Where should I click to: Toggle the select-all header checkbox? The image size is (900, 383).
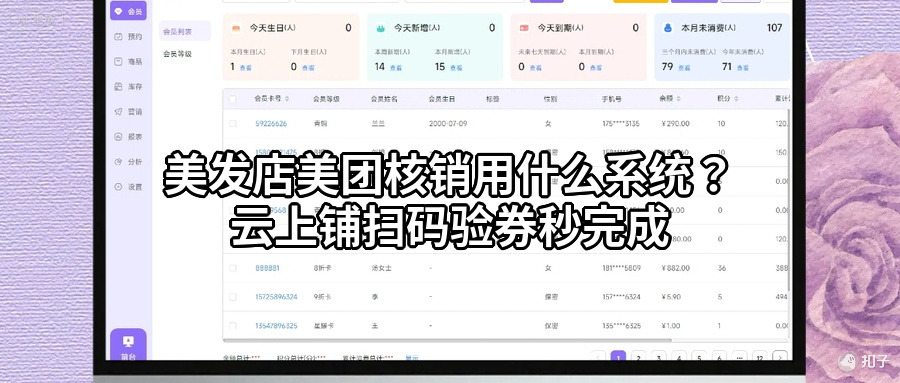(232, 99)
